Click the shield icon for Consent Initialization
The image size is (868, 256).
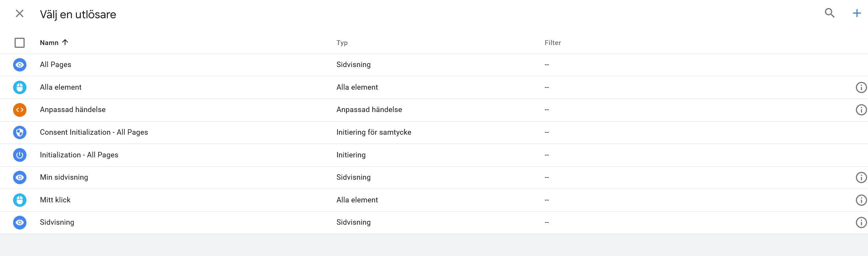point(19,132)
